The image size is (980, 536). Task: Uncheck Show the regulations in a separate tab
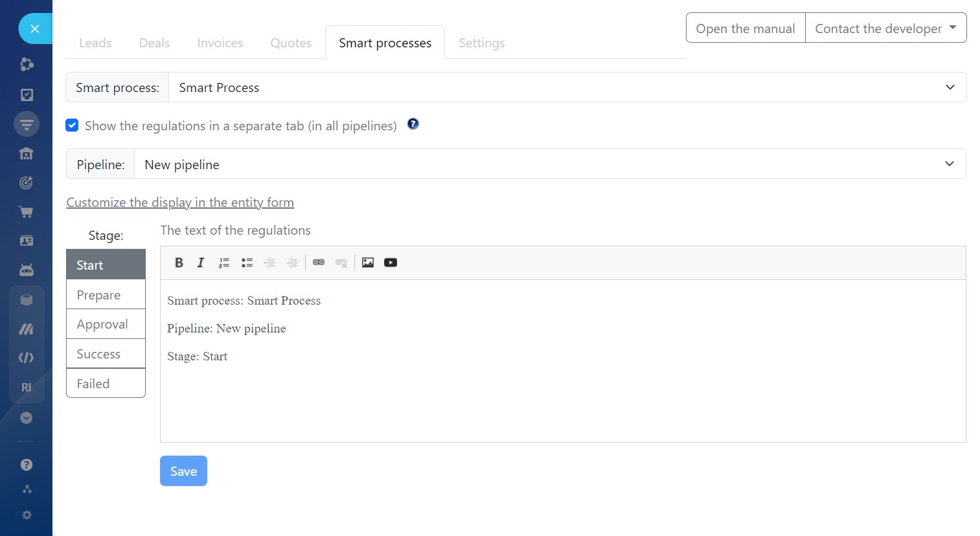(x=73, y=126)
